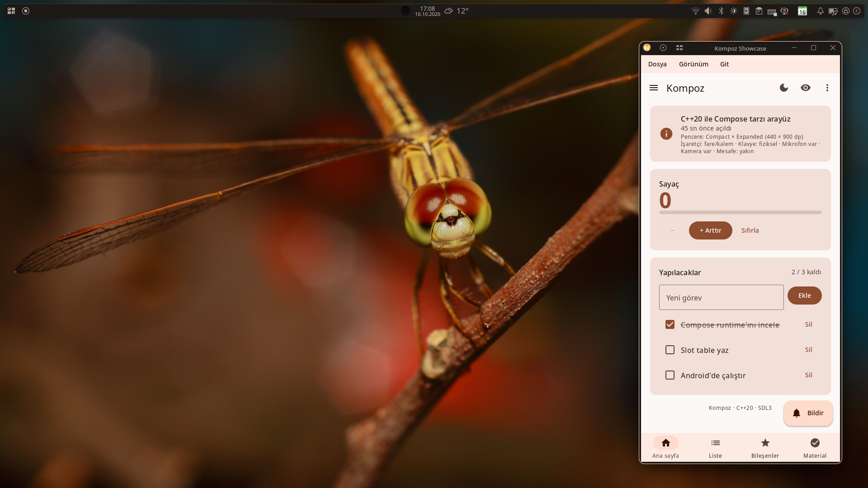Select the Ana sayfa home tab
868x488 pixels.
point(666,447)
